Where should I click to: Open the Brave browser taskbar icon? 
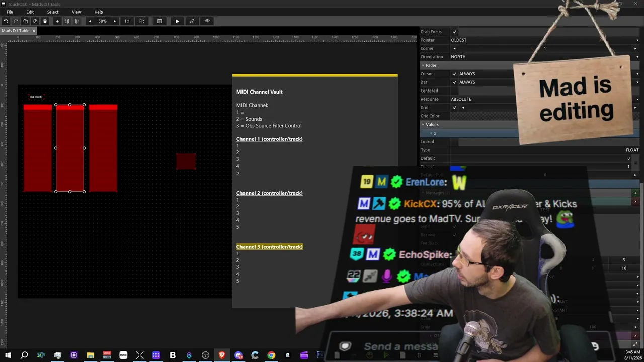point(222,356)
